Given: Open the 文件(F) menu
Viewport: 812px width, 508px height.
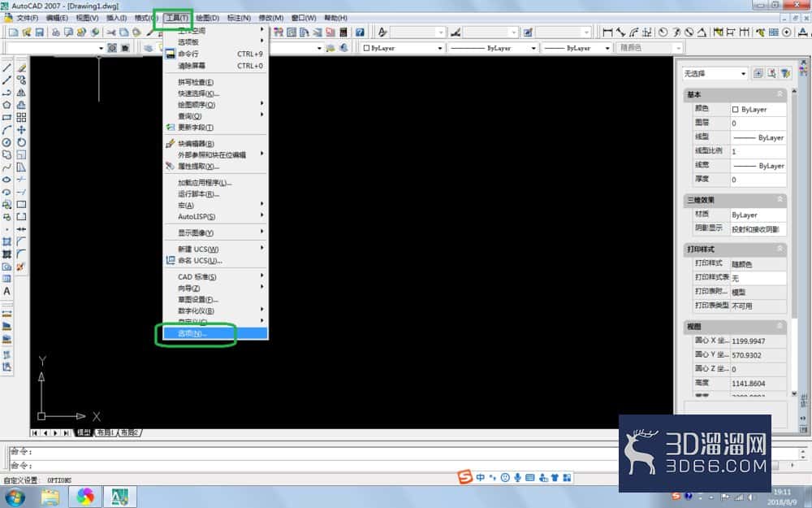Looking at the screenshot, I should 27,18.
